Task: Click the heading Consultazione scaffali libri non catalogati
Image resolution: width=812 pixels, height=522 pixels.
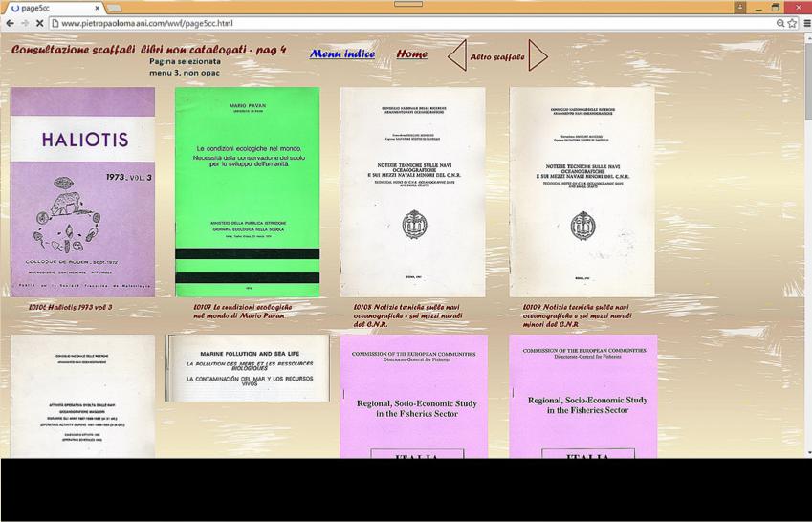Action: 148,49
